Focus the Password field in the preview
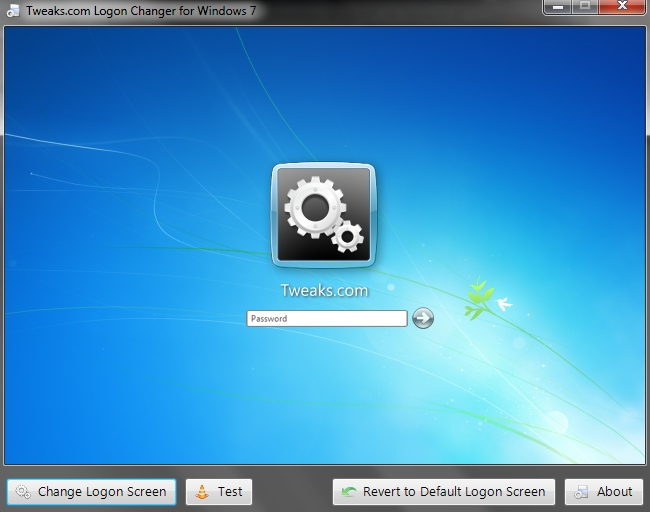 tap(327, 318)
